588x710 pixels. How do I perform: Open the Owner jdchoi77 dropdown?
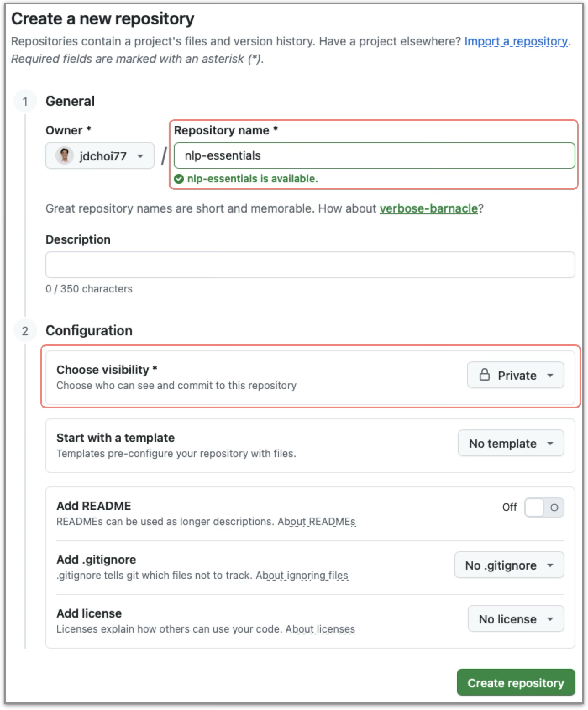[x=100, y=156]
